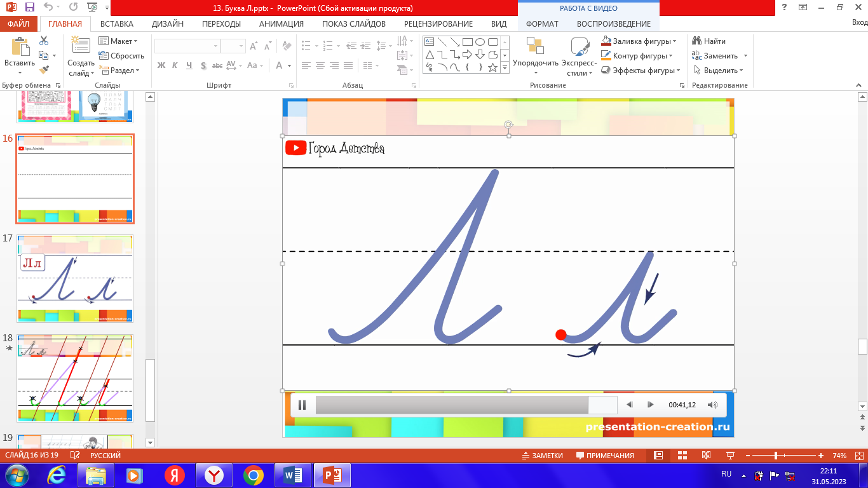
Task: Switch to slide sorter view in the status bar
Action: pos(682,456)
